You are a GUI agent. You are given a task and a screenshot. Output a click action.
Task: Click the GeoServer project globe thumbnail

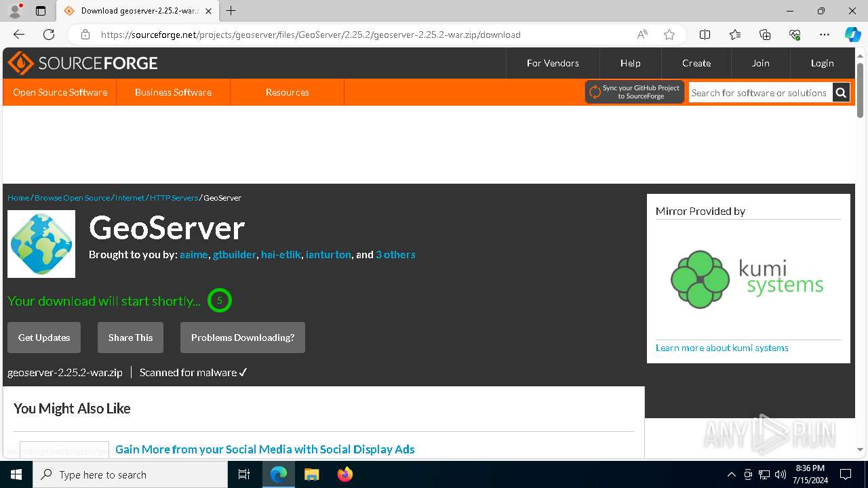(x=41, y=244)
